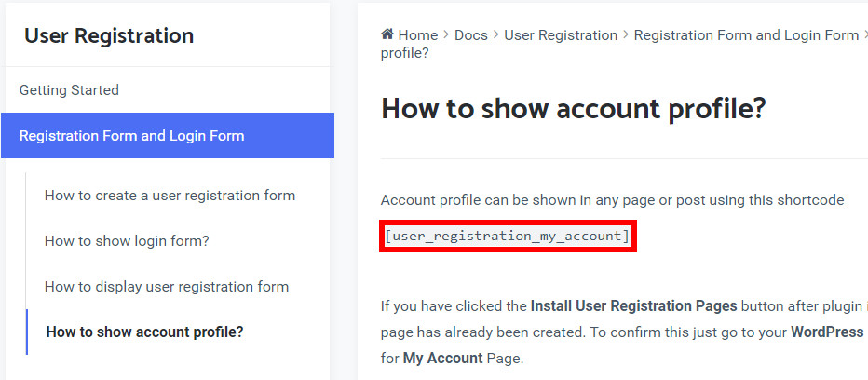This screenshot has height=380, width=868.
Task: Open User Registration breadcrumb link
Action: point(561,35)
